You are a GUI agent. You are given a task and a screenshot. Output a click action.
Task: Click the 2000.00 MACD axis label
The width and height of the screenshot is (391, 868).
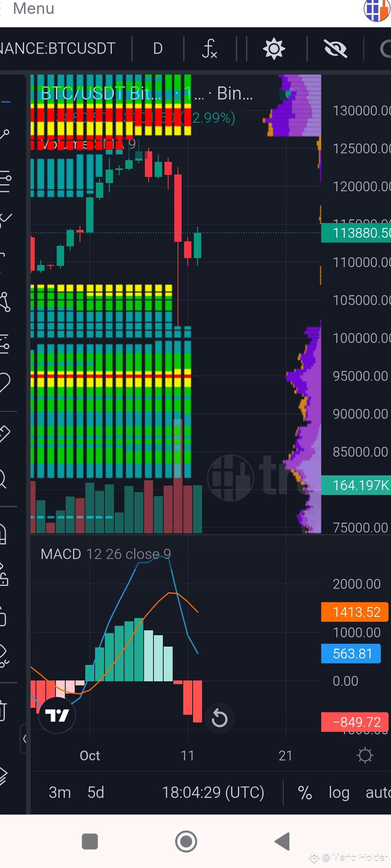click(356, 584)
